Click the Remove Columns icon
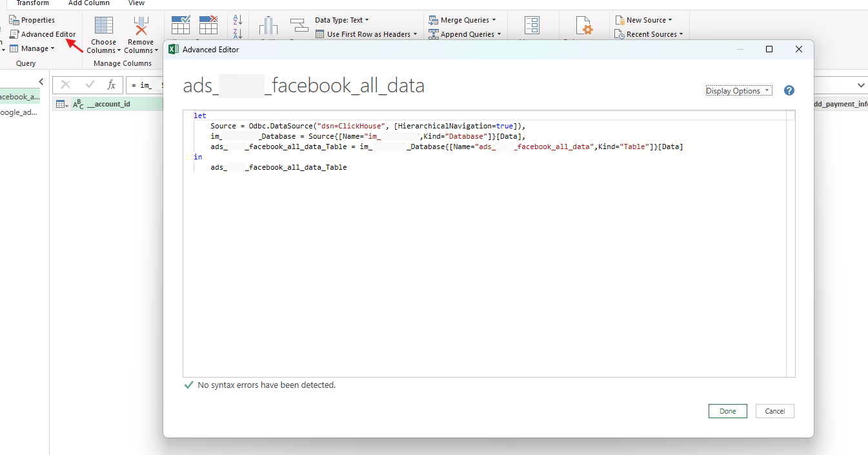The image size is (868, 455). pos(141,26)
